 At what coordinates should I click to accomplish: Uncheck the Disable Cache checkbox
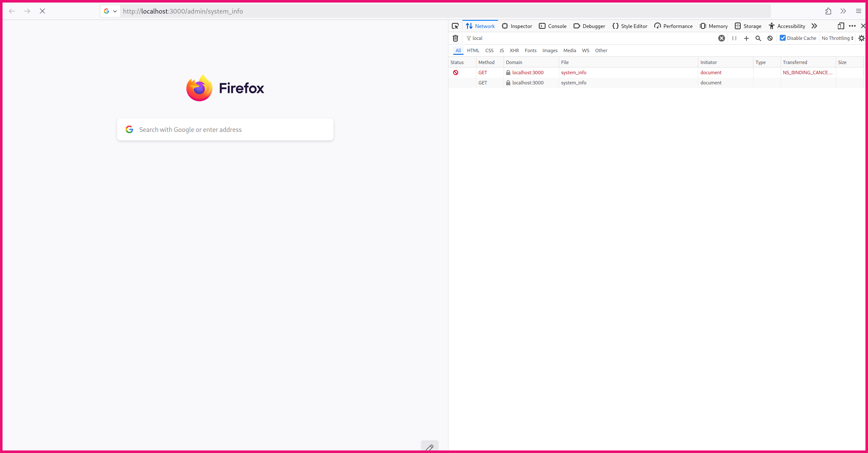[783, 38]
